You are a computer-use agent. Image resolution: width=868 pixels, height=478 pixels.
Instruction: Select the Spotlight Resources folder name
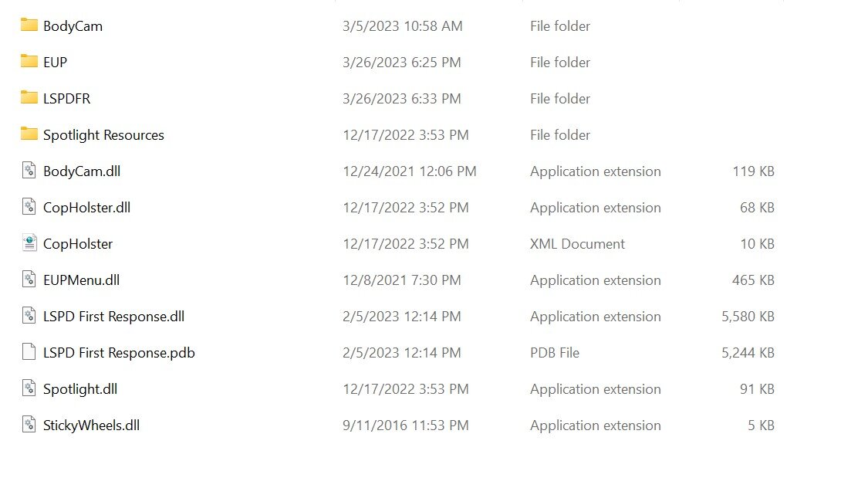[x=103, y=135]
